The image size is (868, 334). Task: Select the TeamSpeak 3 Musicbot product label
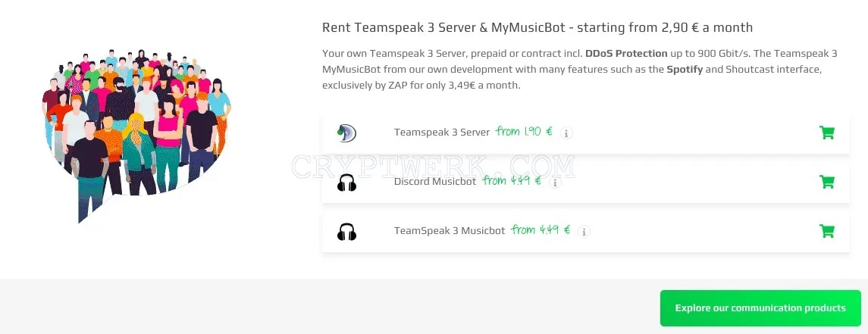pos(450,231)
